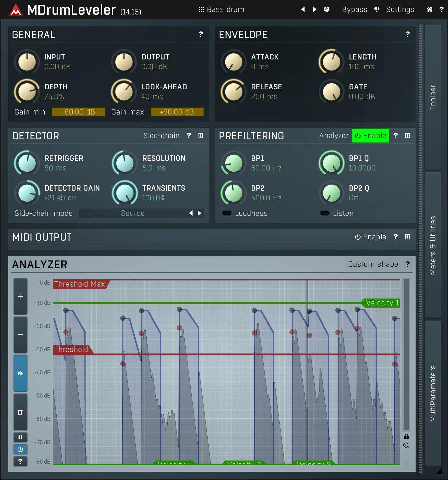Toggle the Listen switch in Prefiltering
Image resolution: width=448 pixels, height=480 pixels.
[x=324, y=213]
